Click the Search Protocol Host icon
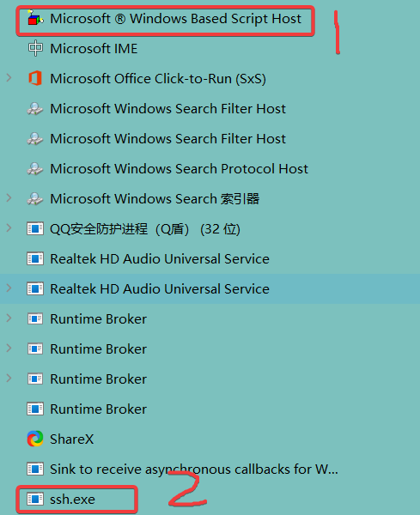The width and height of the screenshot is (420, 515). 35,169
